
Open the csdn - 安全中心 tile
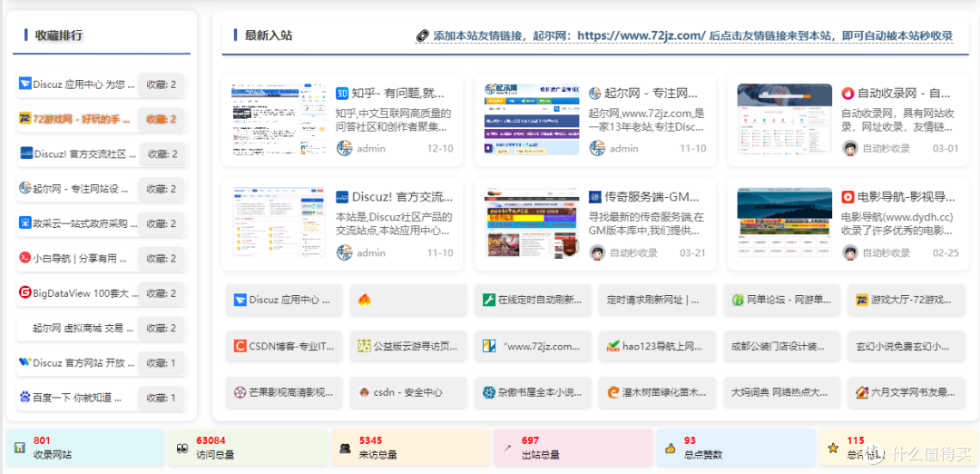click(x=408, y=392)
